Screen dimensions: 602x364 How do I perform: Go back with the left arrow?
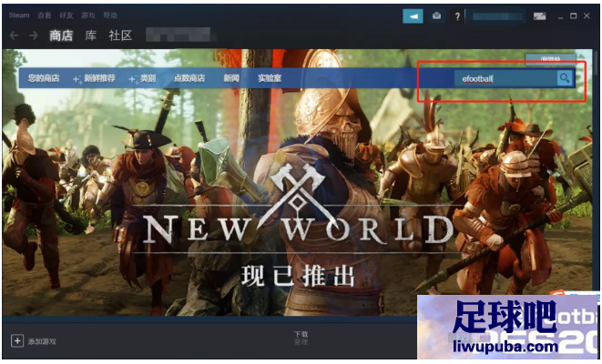(14, 35)
